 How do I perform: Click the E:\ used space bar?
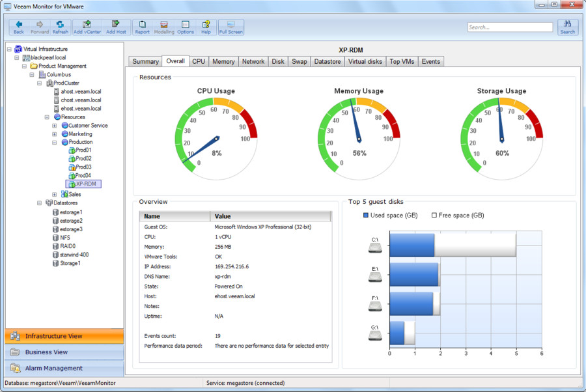[413, 275]
